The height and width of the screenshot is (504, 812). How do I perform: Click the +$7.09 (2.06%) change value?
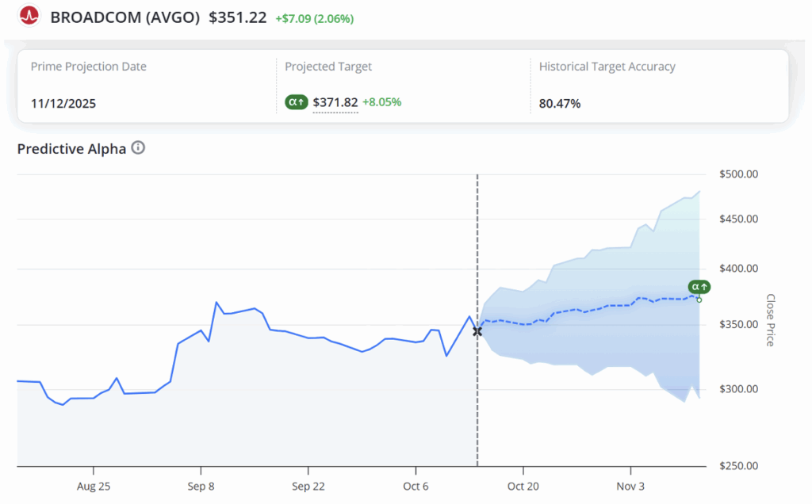point(314,19)
